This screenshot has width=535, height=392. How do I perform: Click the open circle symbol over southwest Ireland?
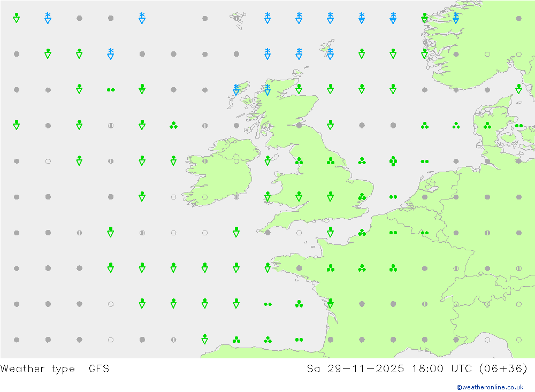coord(205,197)
